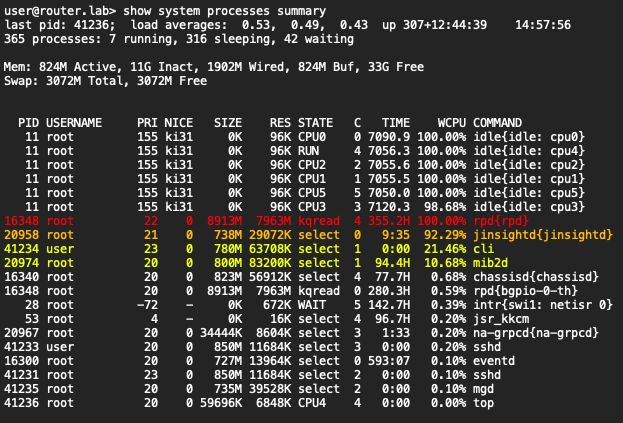Click the red 'rpd{rpd}' command

click(x=501, y=221)
